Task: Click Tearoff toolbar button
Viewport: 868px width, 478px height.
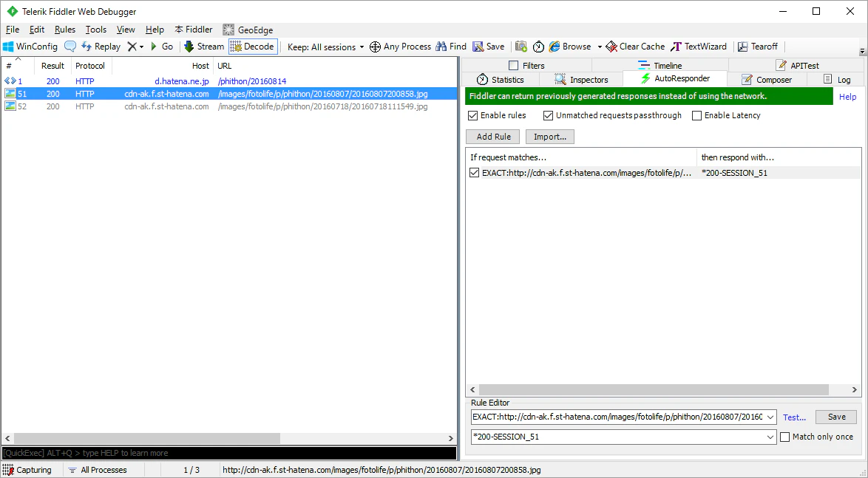Action: point(758,47)
